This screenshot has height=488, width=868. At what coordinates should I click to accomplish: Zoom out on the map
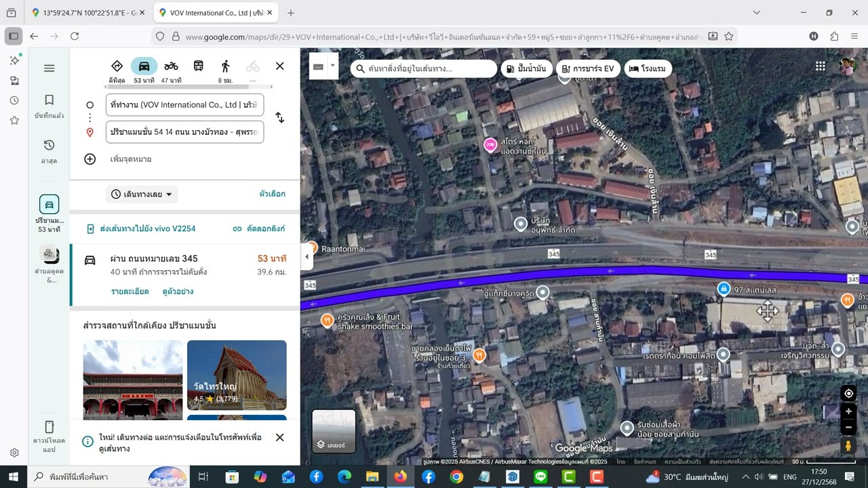[848, 428]
